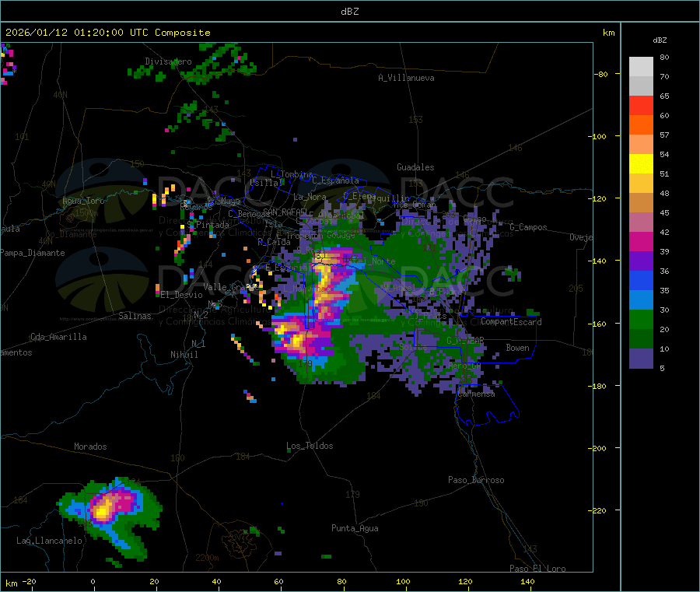Select the 20 dBZ green legend swatch

[x=641, y=319]
